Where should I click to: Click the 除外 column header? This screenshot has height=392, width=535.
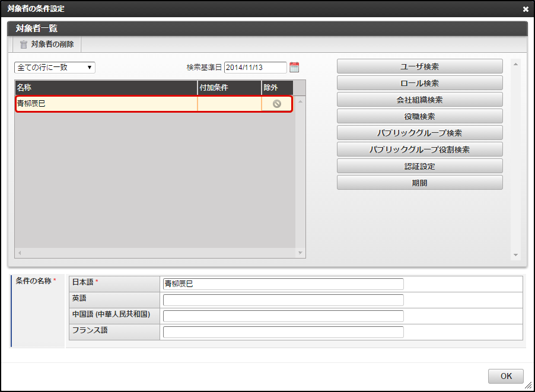click(278, 88)
